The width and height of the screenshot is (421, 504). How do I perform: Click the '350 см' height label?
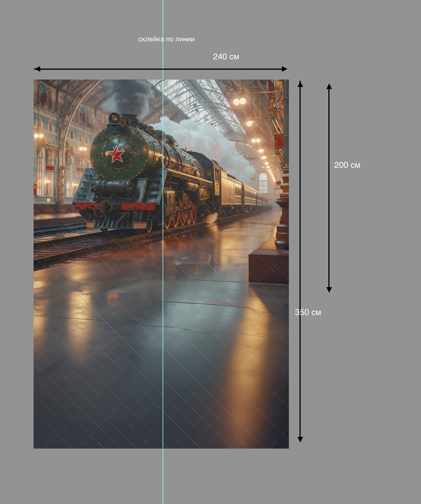(308, 312)
